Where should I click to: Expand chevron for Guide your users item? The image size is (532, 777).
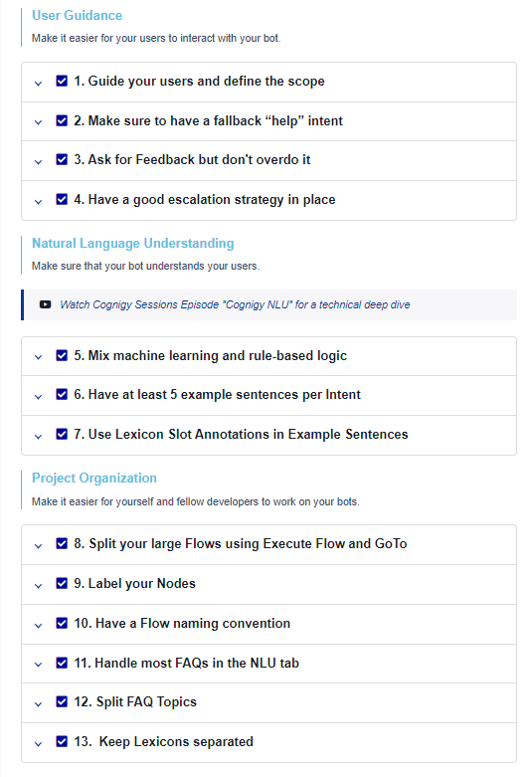click(38, 84)
